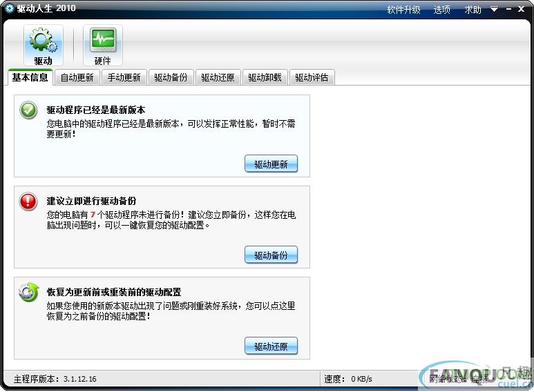Select the 驱动评估 tab
Image resolution: width=534 pixels, height=392 pixels.
coord(312,77)
